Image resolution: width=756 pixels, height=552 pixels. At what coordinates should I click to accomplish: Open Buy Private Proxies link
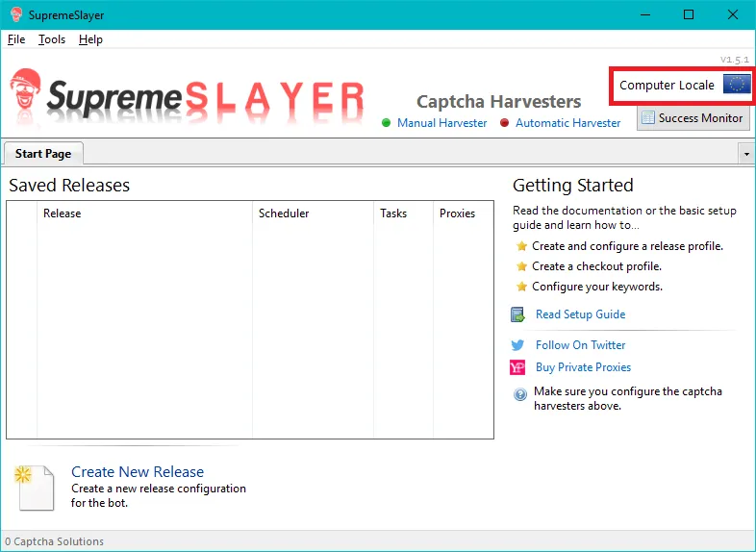tap(584, 367)
